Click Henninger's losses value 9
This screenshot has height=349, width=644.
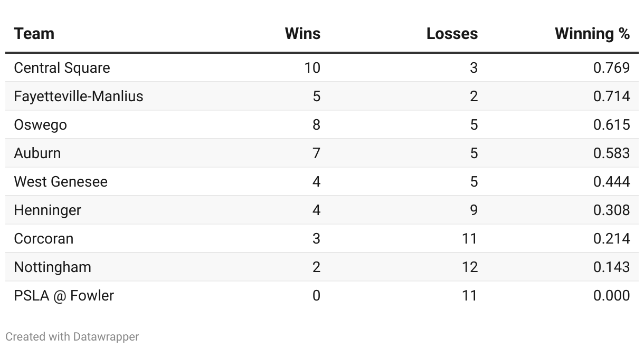(473, 210)
